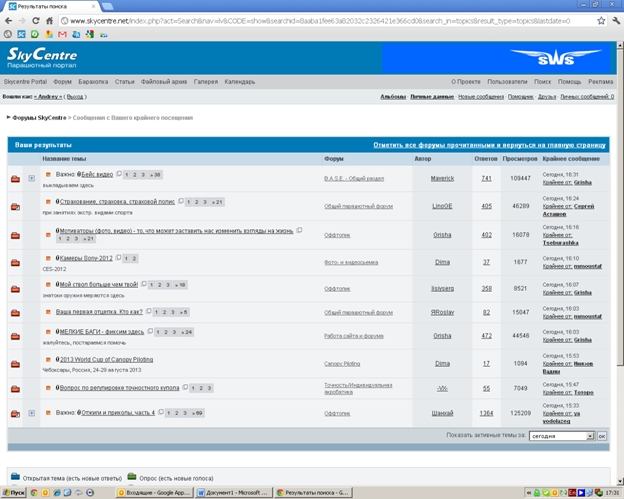Viewport: 624px width, 499px height.
Task: Open topic Камеры Sony-2012
Action: (86, 258)
